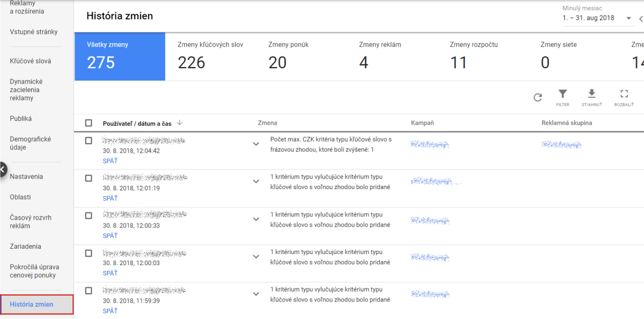Click the Používateľ / dátum a čas header
Screen dimensions: 644x319
tap(137, 124)
